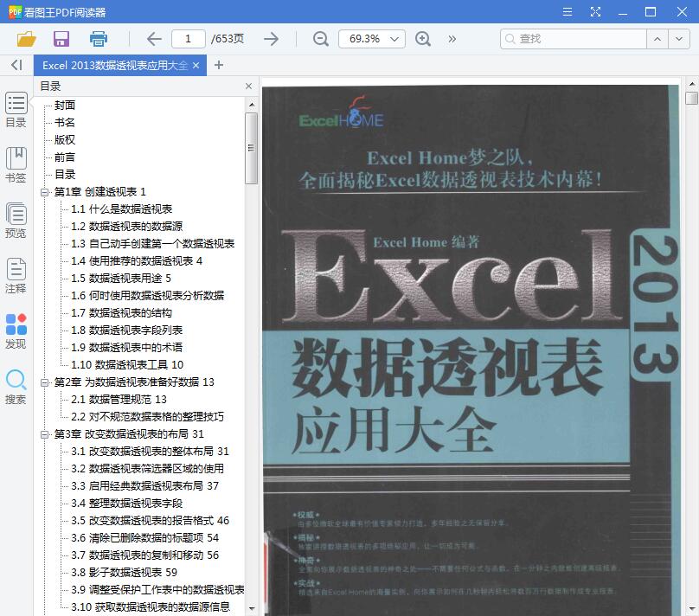Image resolution: width=699 pixels, height=616 pixels.
Task: Open section 2.1 数据管理规范
Action: click(x=119, y=400)
